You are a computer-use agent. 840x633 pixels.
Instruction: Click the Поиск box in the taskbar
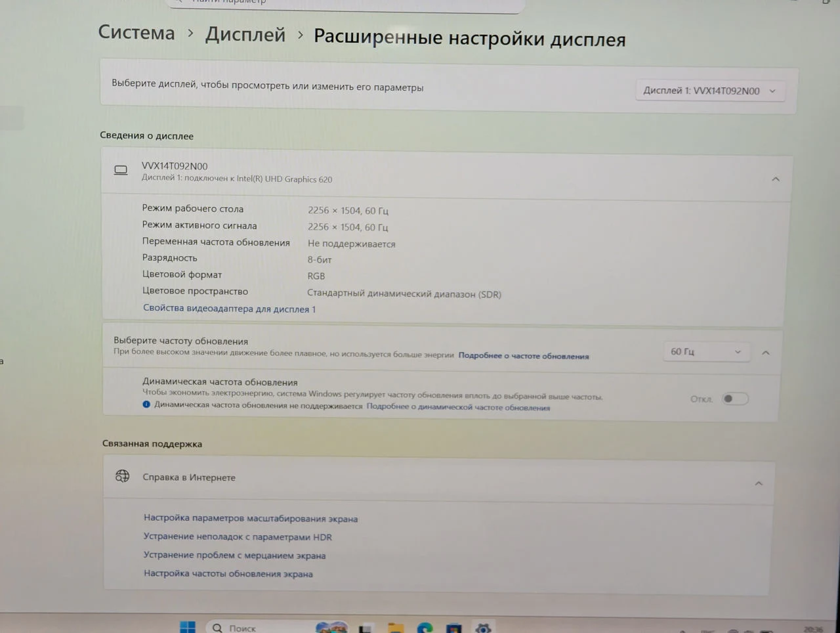point(259,628)
